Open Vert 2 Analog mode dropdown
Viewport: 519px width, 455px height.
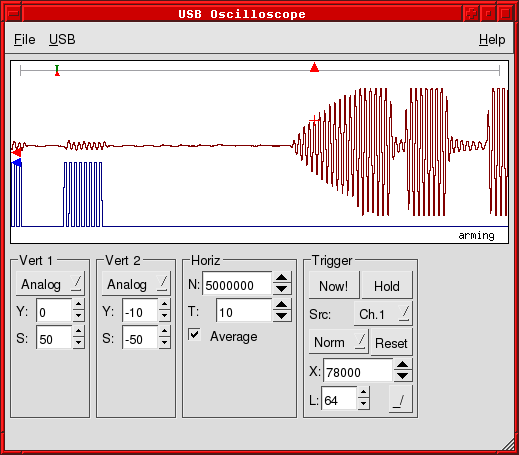(136, 284)
